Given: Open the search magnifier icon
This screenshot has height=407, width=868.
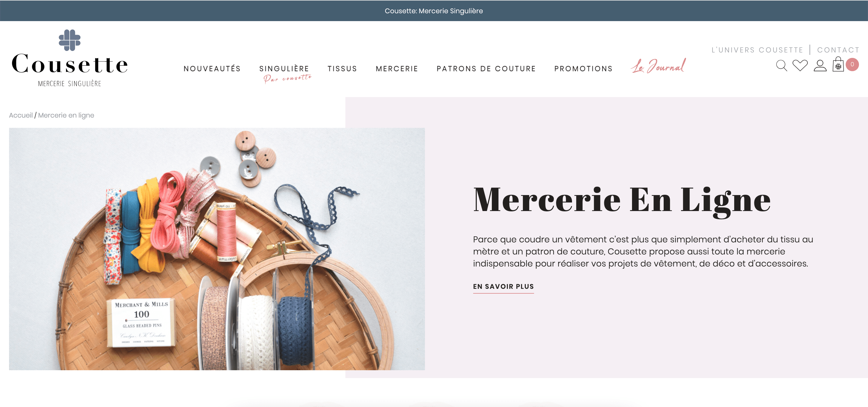Looking at the screenshot, I should pos(782,65).
